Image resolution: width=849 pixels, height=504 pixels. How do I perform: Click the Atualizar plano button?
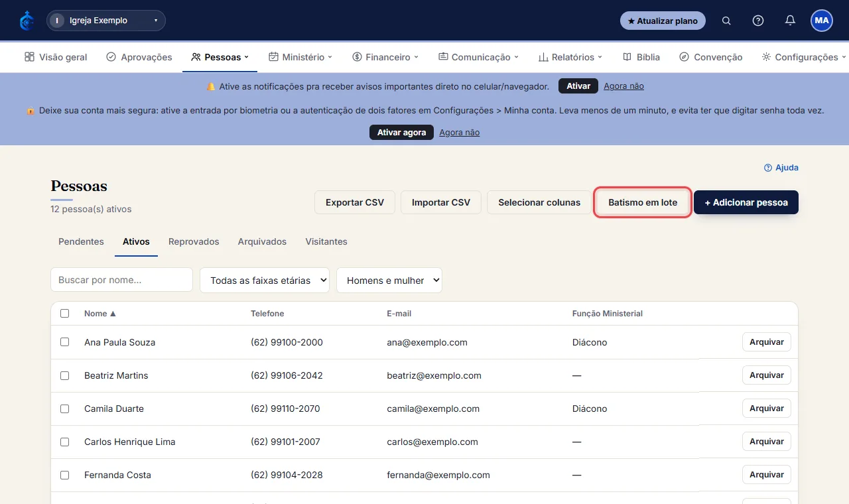[663, 21]
